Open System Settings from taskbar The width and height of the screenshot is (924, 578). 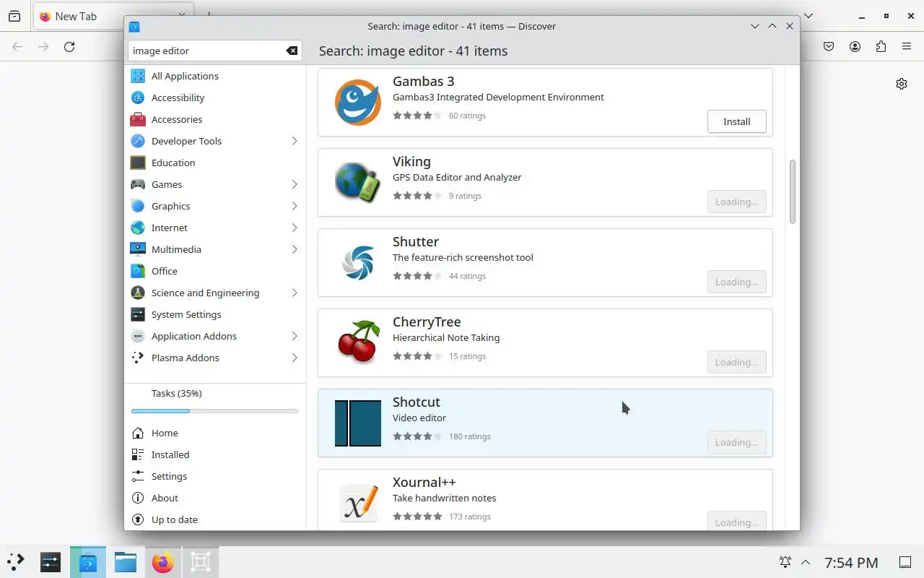[51, 562]
